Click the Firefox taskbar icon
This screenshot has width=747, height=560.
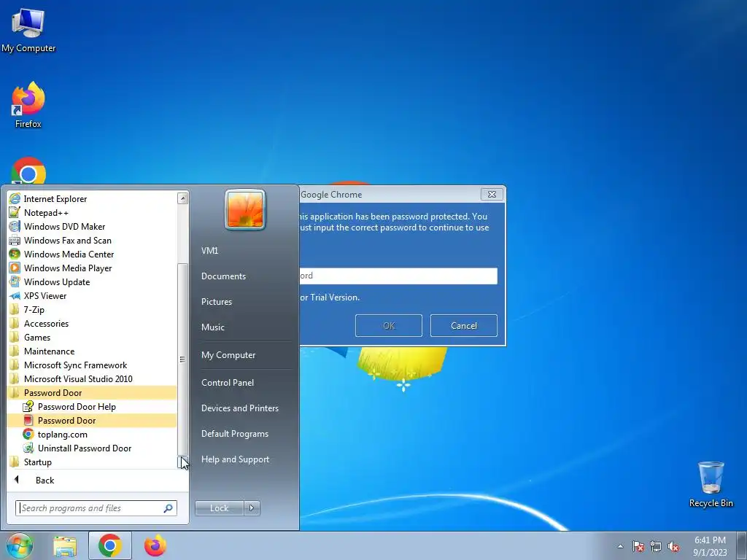point(155,545)
